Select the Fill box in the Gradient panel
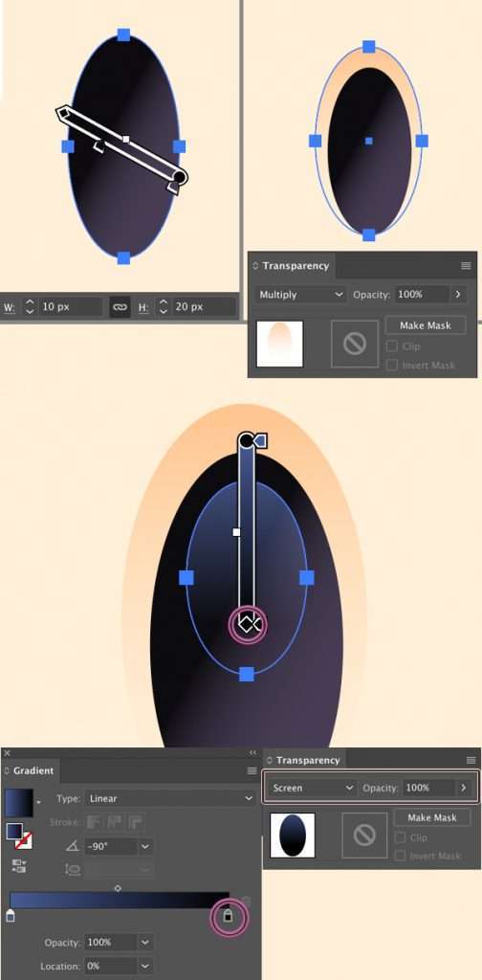Screen dimensions: 482x980 (x=14, y=832)
